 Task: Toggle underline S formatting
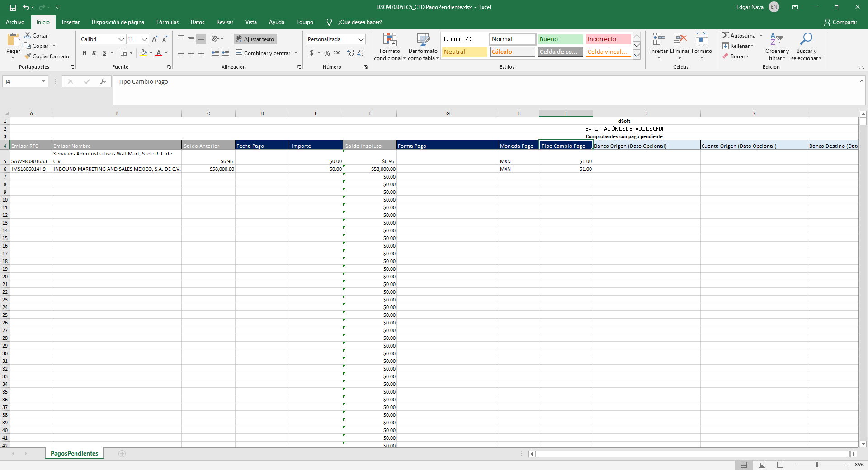coord(104,53)
